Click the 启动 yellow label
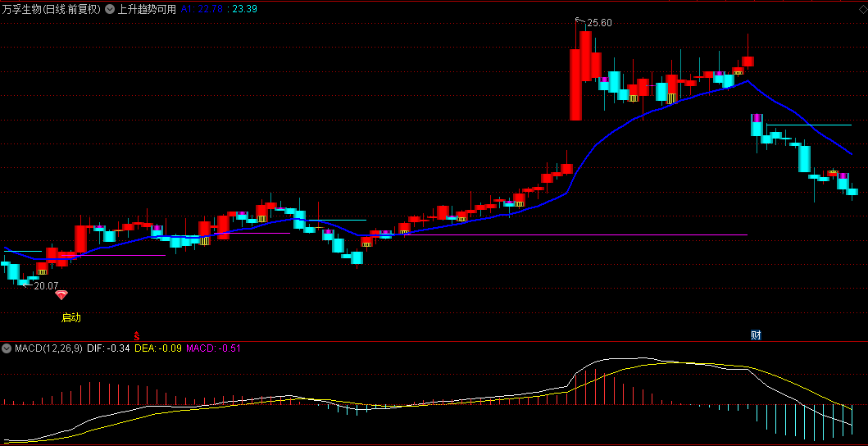This screenshot has height=446, width=868. 70,317
